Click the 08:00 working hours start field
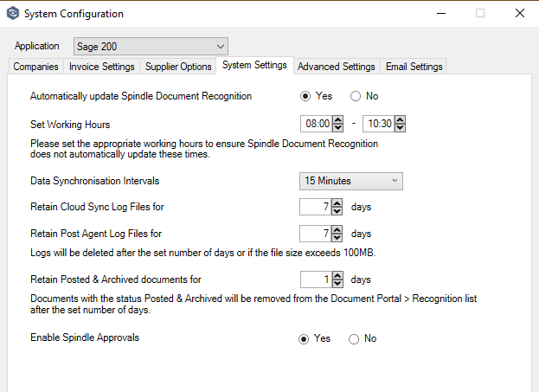 [317, 124]
